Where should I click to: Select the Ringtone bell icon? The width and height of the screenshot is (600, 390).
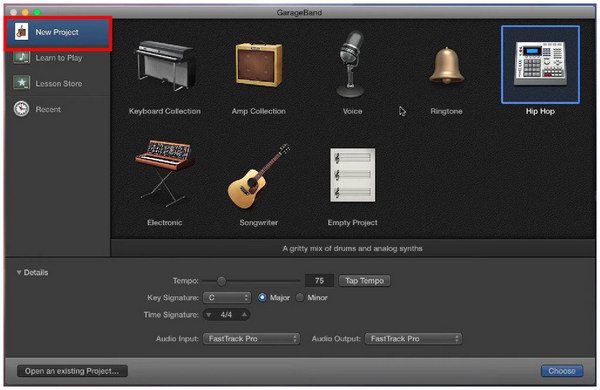(x=447, y=65)
